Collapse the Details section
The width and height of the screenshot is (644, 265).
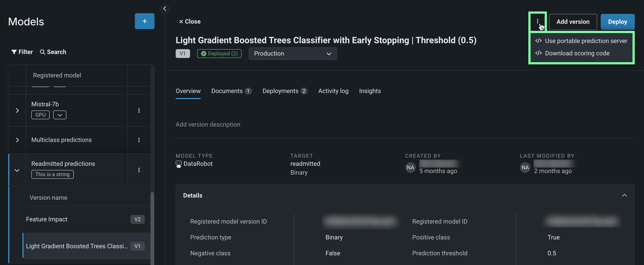(624, 195)
